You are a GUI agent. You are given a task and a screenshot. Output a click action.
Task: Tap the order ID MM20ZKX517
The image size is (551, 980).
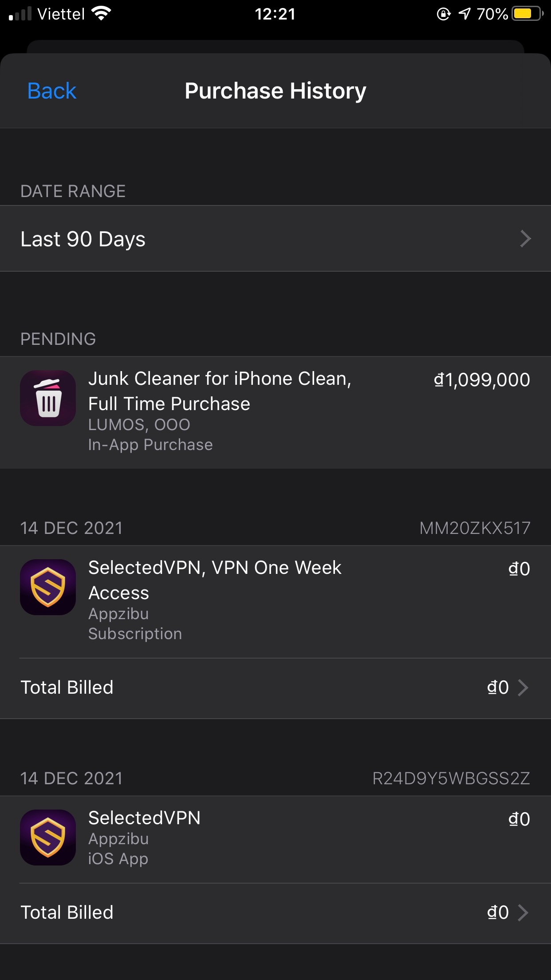point(475,528)
